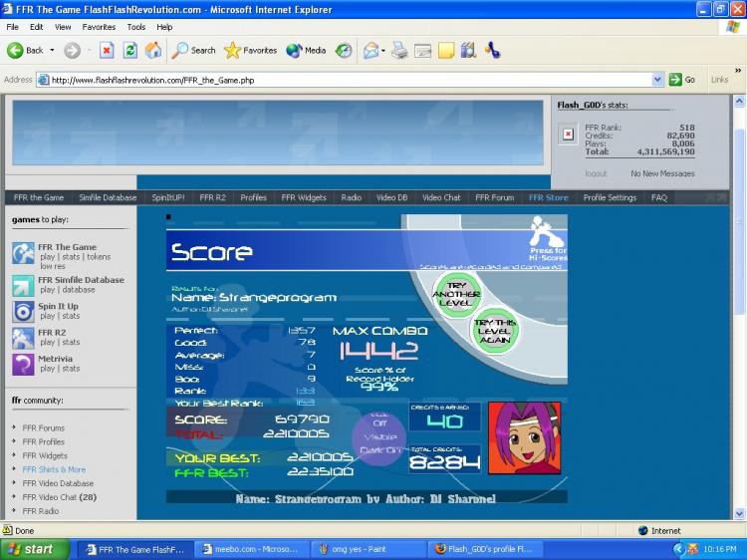The image size is (747, 560).
Task: Click the Spin It Up sidebar icon
Action: point(23,311)
